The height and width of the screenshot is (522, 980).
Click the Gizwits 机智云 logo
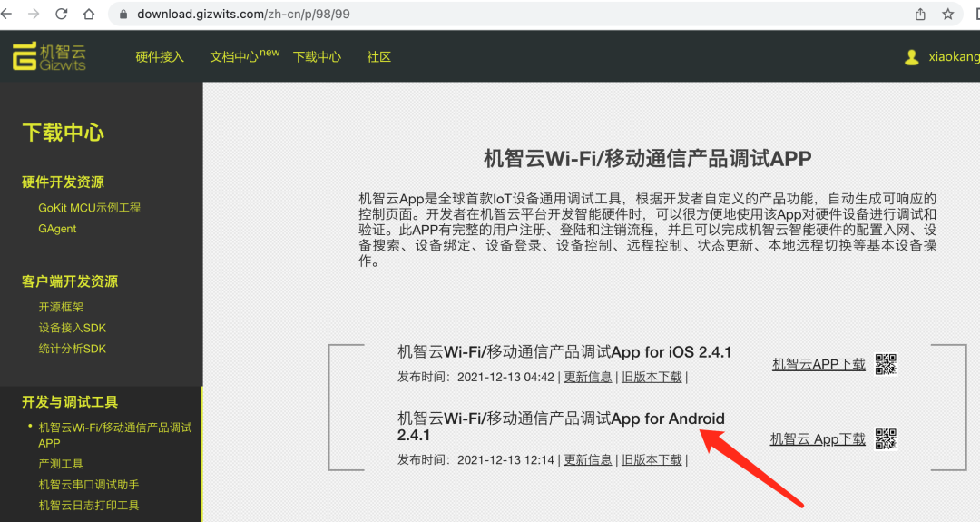[x=49, y=57]
